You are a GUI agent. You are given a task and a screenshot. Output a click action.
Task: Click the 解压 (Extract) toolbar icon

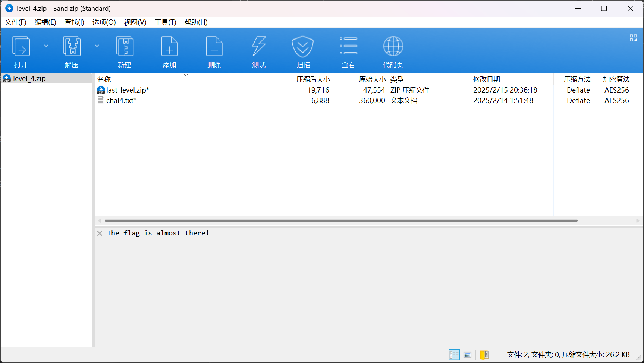(x=72, y=46)
